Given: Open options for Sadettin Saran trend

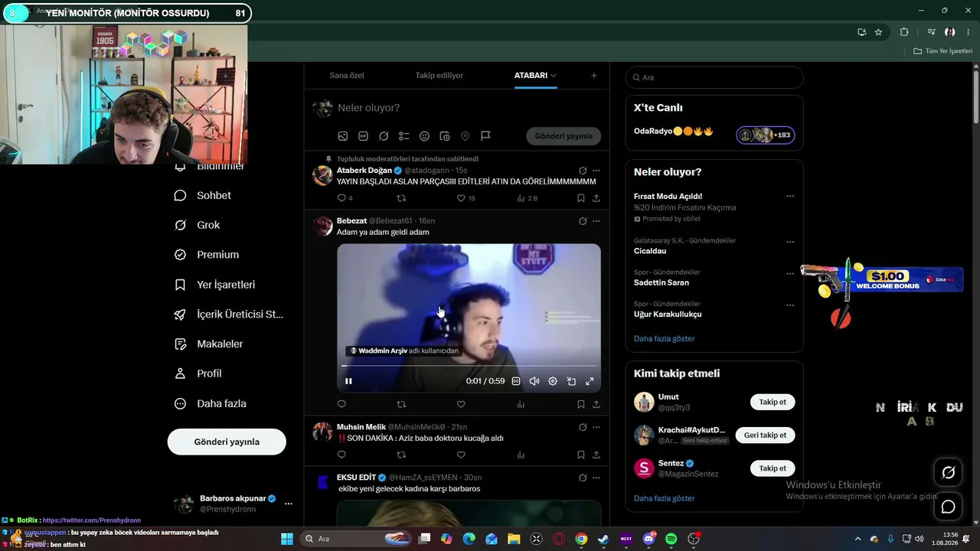Looking at the screenshot, I should point(790,273).
